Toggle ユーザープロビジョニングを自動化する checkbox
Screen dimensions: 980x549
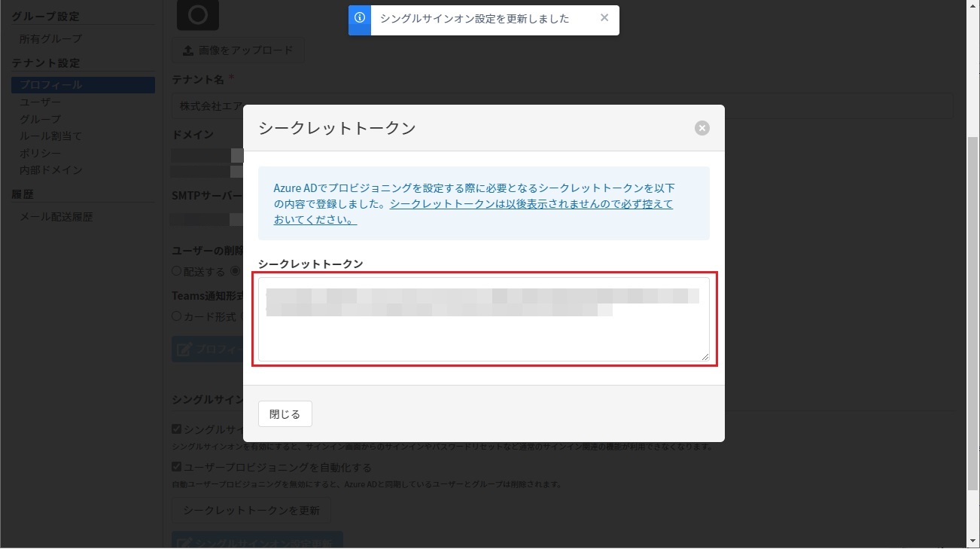[177, 467]
